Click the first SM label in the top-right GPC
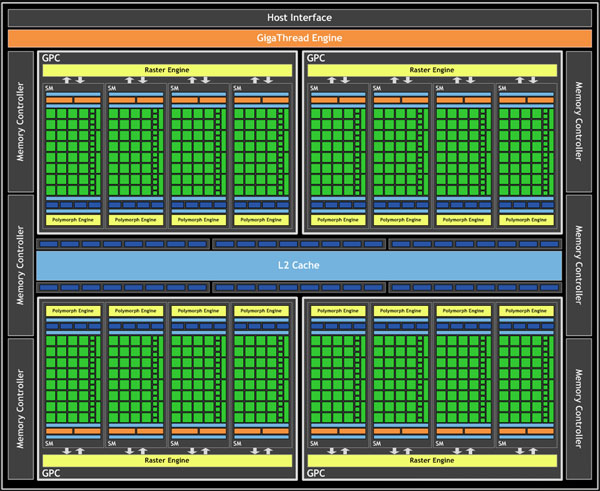 pos(313,89)
